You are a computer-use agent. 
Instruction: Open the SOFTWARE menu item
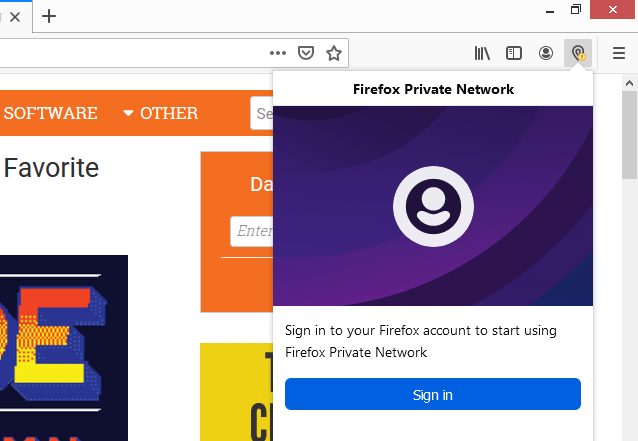pos(50,113)
